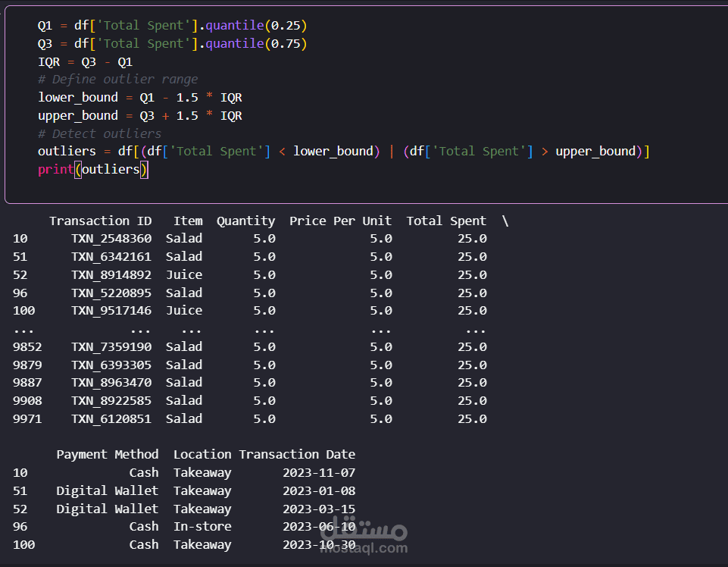Click the 'Price Per Unit' column header
This screenshot has width=728, height=567.
point(340,221)
